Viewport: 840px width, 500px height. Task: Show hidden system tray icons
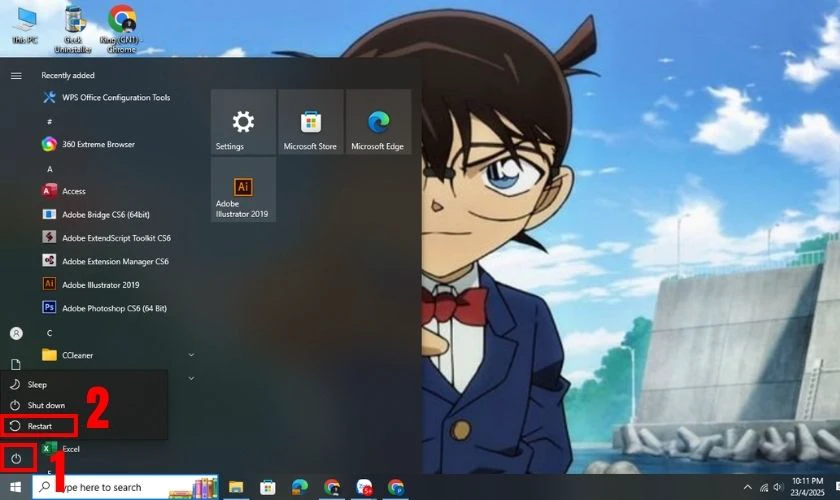pyautogui.click(x=747, y=487)
